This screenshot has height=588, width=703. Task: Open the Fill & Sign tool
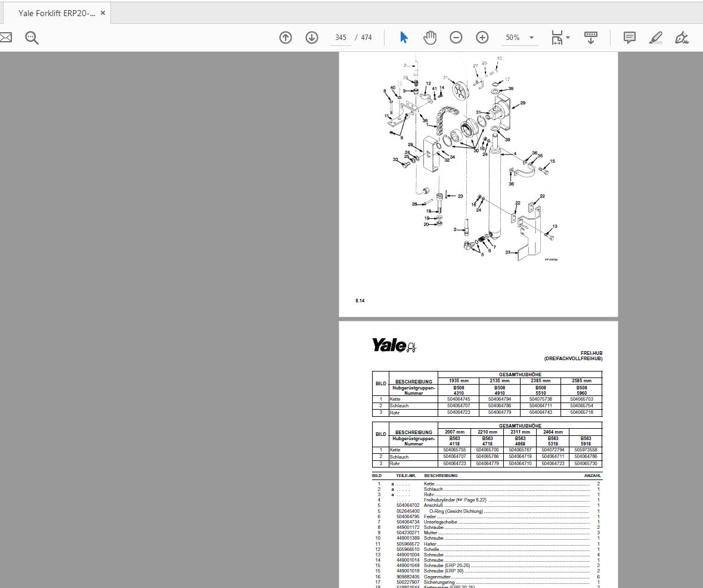pos(682,37)
